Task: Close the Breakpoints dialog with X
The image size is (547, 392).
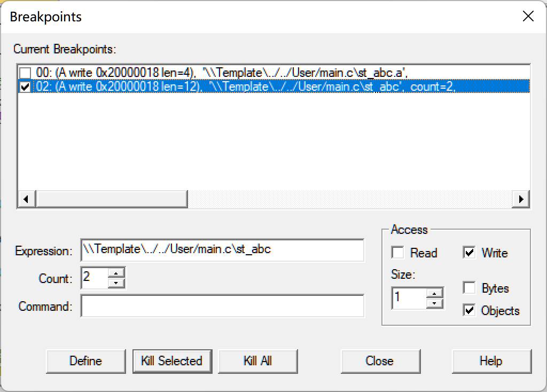Action: pos(528,16)
